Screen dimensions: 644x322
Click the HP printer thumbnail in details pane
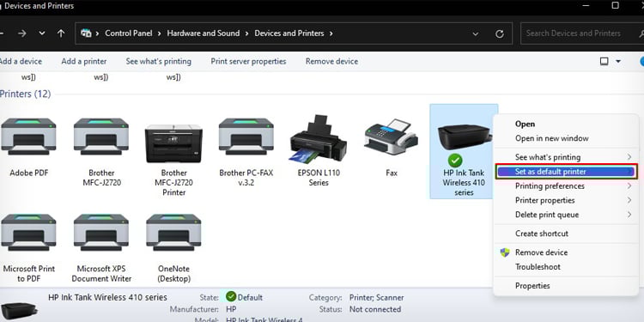pos(19,311)
